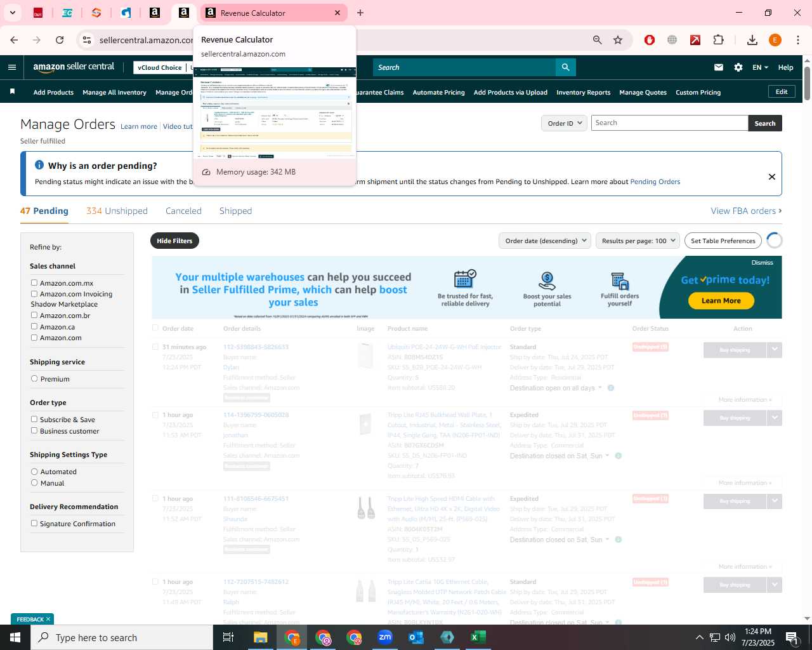This screenshot has width=812, height=650.
Task: Click the orange profile avatar icon
Action: [x=775, y=40]
